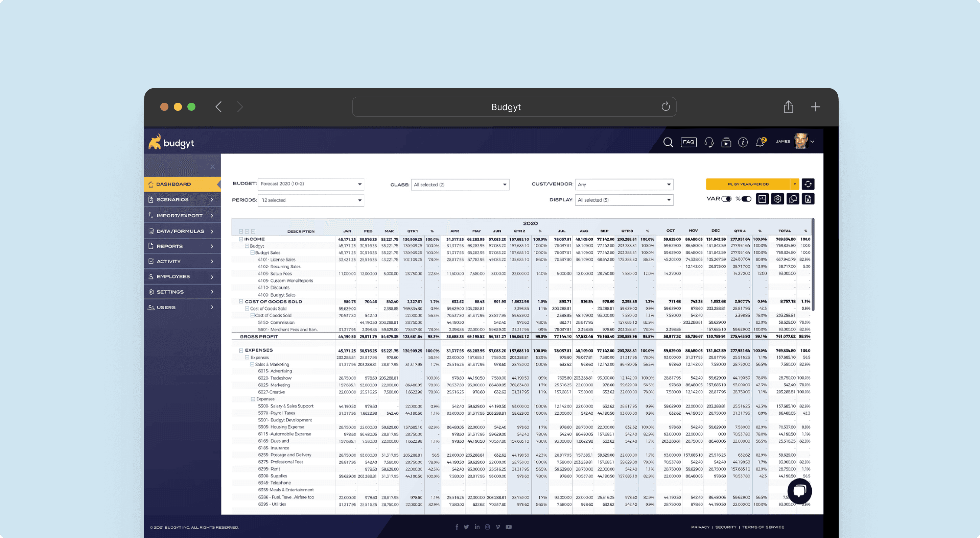980x538 pixels.
Task: Open Data/Formulas in the sidebar
Action: click(x=182, y=231)
